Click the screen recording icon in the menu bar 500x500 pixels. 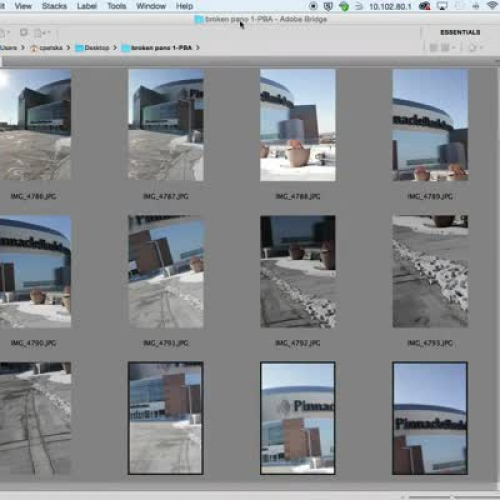point(313,6)
